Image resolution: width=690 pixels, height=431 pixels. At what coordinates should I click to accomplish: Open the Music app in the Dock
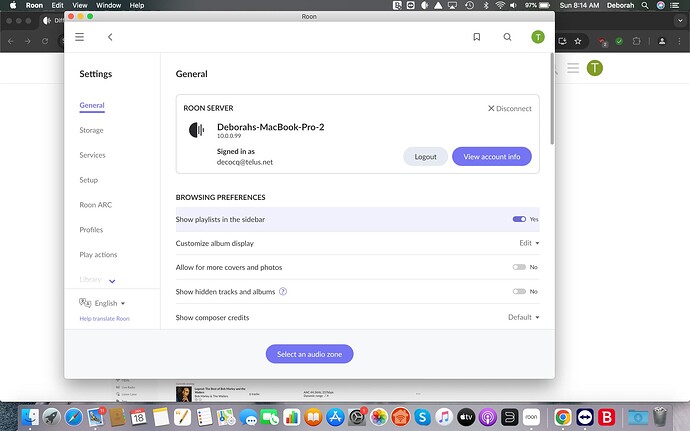point(444,417)
